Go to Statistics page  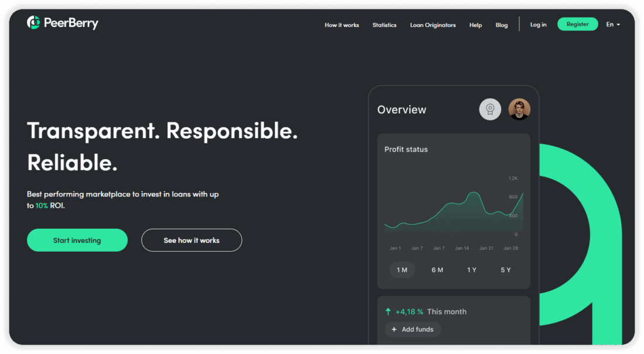tap(385, 25)
